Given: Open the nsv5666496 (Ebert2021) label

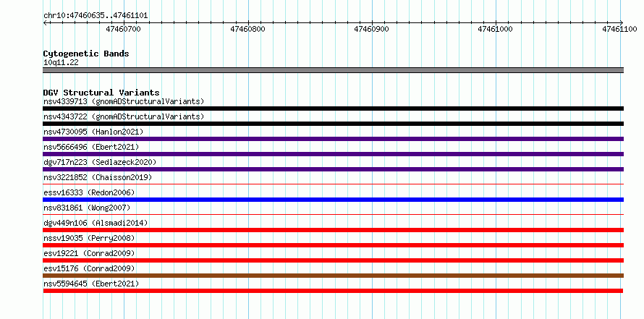Looking at the screenshot, I should 91,147.
